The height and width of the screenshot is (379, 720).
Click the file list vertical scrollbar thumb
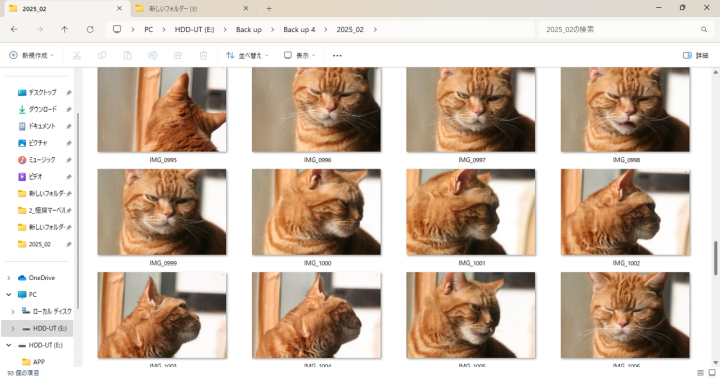[715, 258]
